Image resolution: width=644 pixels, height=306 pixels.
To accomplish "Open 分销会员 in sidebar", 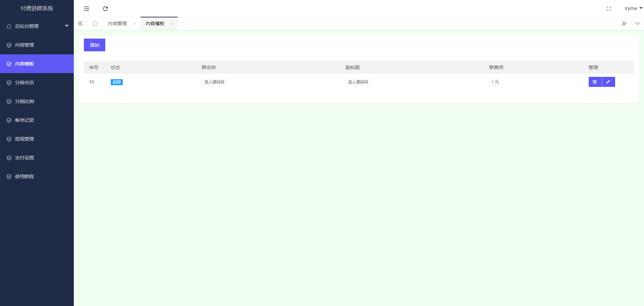I will click(24, 83).
